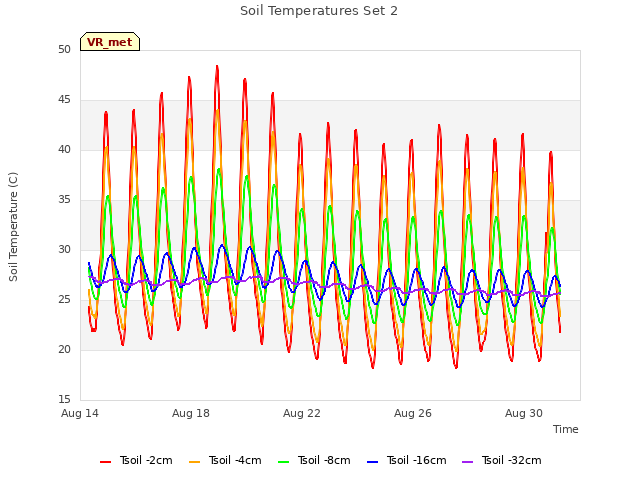Click the chart title Soil Temperatures Set 2
Image resolution: width=640 pixels, height=480 pixels.
click(319, 11)
